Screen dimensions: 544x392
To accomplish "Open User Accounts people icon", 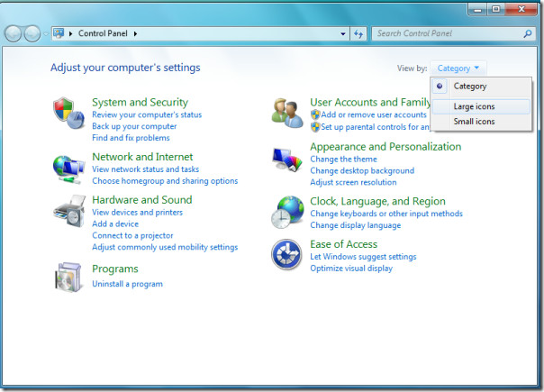I will pos(287,113).
